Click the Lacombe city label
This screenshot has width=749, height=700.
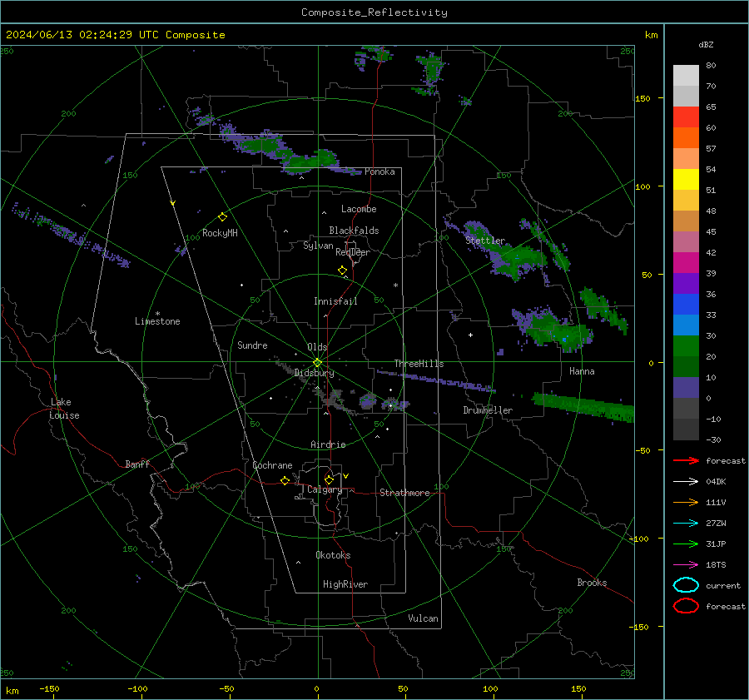(359, 209)
